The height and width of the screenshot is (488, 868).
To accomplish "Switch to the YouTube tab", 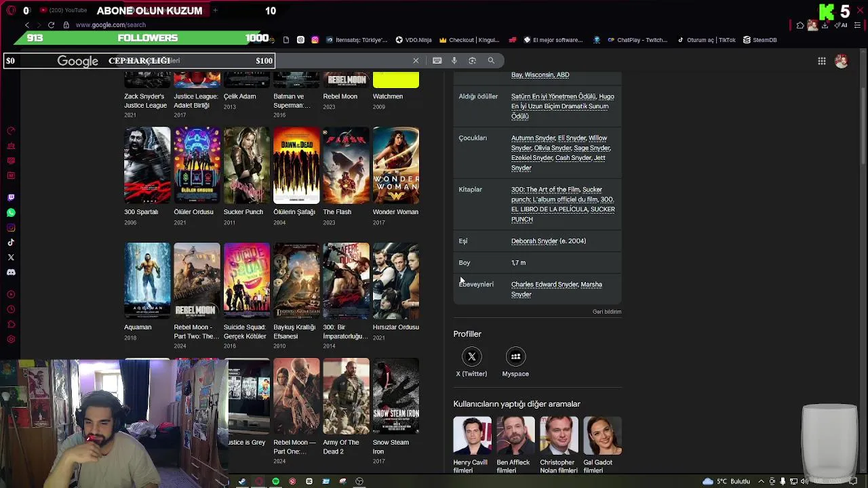I will [62, 10].
